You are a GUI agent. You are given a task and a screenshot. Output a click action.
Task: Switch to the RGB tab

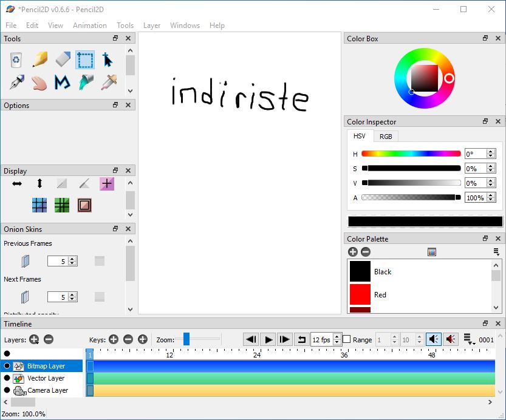[x=386, y=137]
